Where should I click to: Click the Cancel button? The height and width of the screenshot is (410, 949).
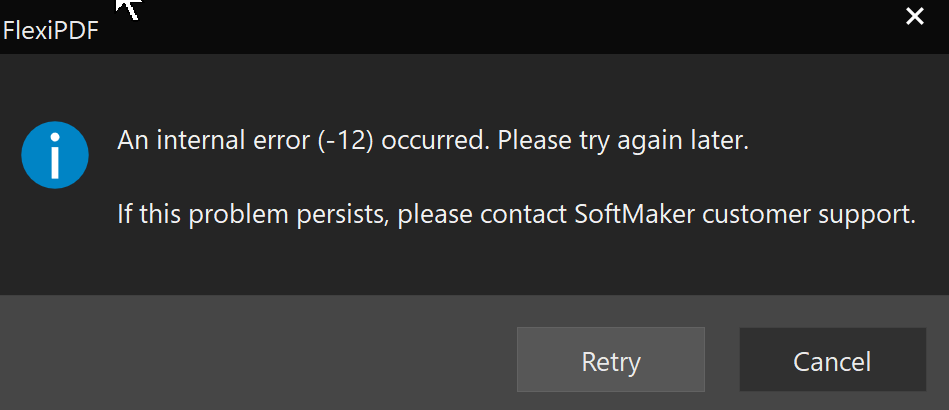coord(832,360)
